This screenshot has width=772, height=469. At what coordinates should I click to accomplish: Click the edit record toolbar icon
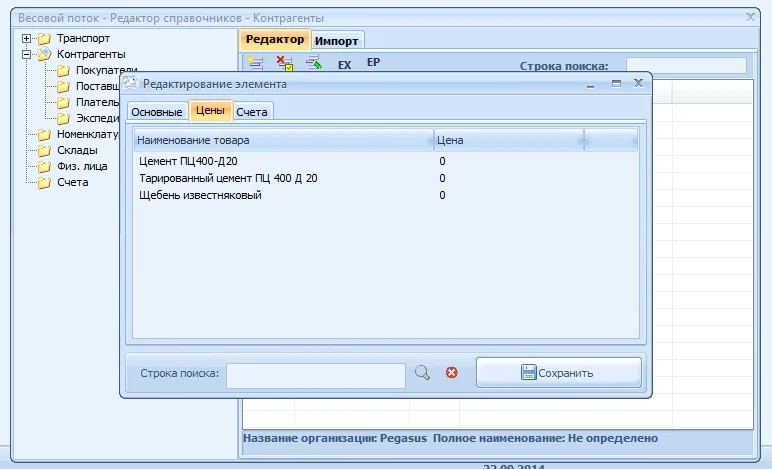[313, 63]
